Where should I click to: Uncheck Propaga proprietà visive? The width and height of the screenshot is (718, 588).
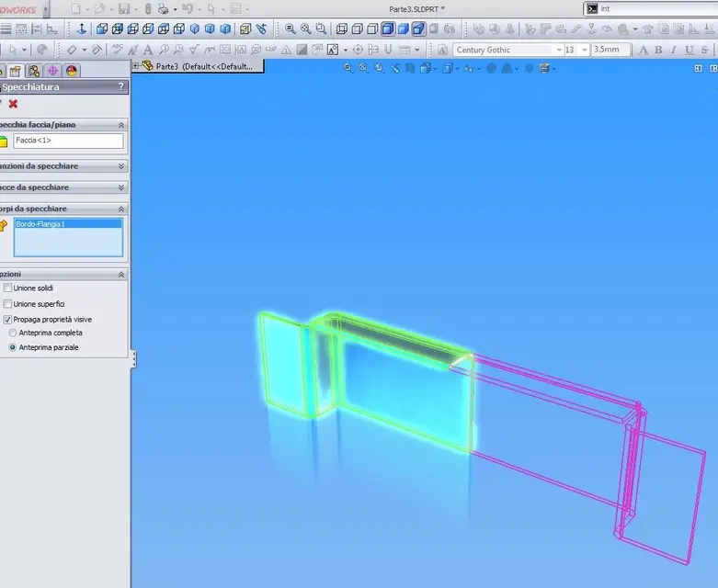tap(8, 320)
